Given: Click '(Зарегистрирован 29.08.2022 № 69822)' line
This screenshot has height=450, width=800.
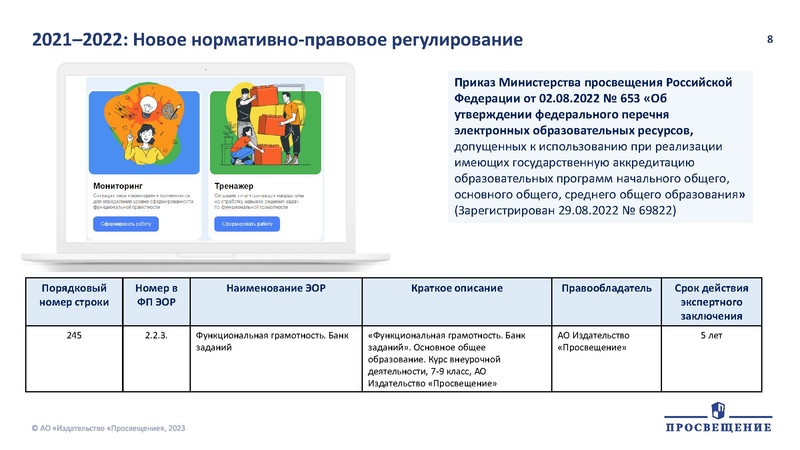Looking at the screenshot, I should (565, 210).
